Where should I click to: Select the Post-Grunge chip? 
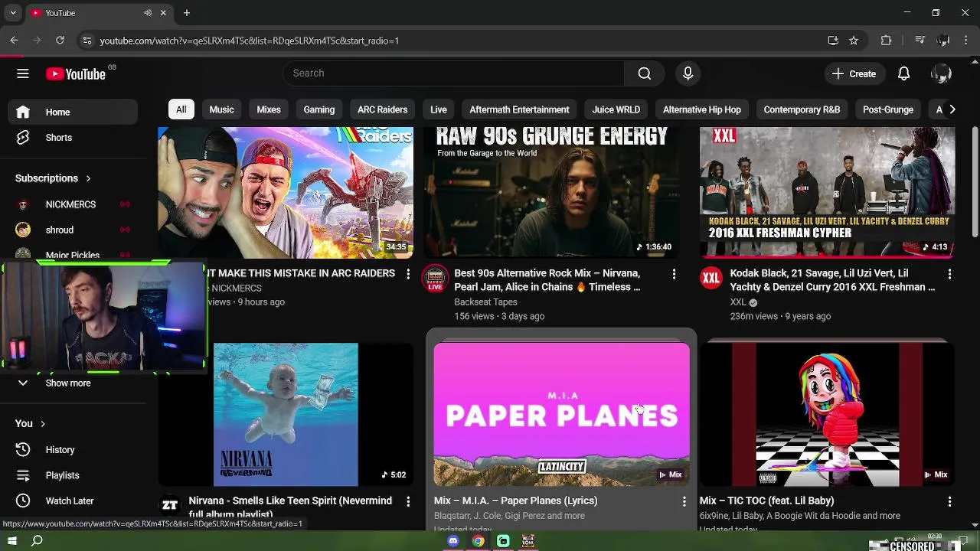[888, 109]
